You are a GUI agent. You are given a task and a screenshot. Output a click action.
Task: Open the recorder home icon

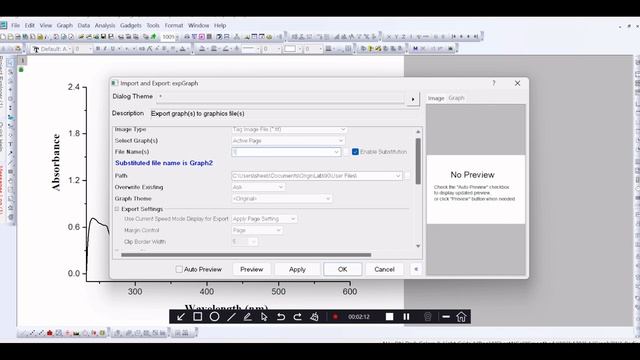(461, 317)
